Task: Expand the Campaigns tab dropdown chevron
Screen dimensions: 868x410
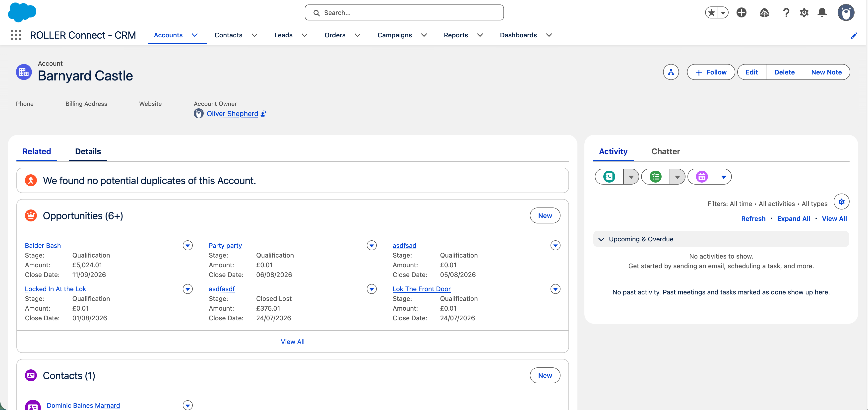Action: click(x=424, y=35)
